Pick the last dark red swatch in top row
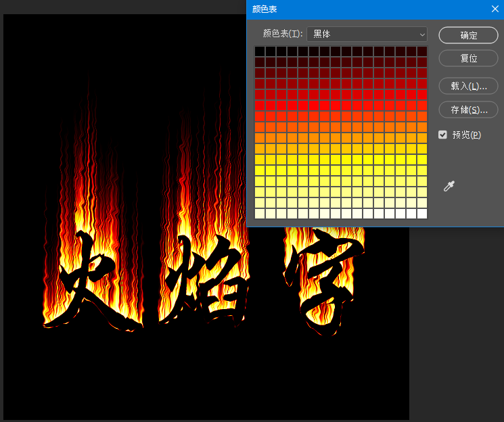Screen dimensions: 504x422 pyautogui.click(x=421, y=51)
